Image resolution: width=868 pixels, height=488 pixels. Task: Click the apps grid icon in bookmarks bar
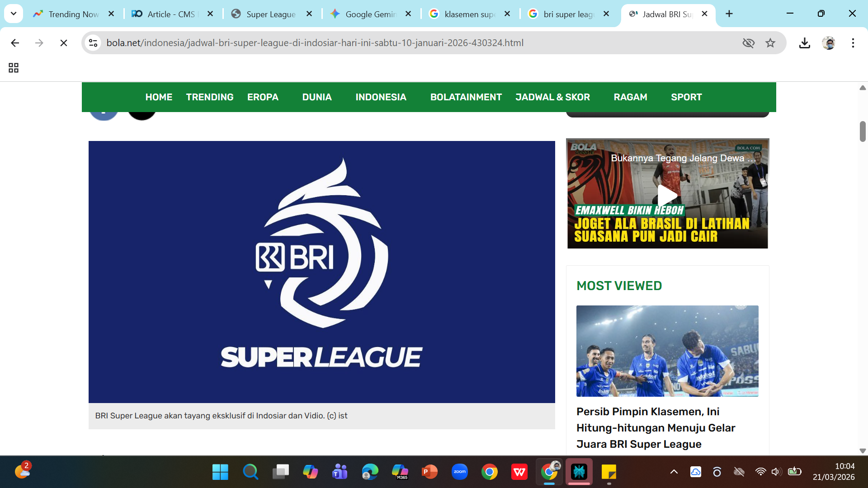pyautogui.click(x=14, y=68)
